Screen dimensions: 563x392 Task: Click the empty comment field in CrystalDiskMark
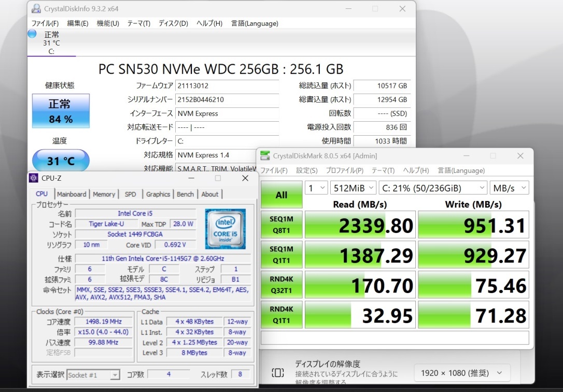point(395,338)
